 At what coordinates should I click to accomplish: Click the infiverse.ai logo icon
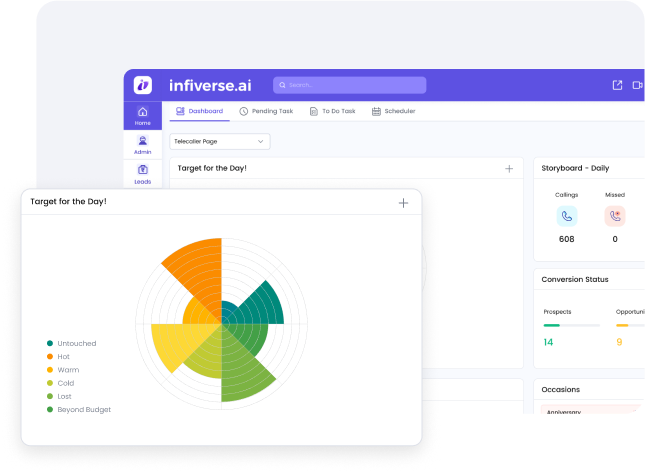(143, 85)
